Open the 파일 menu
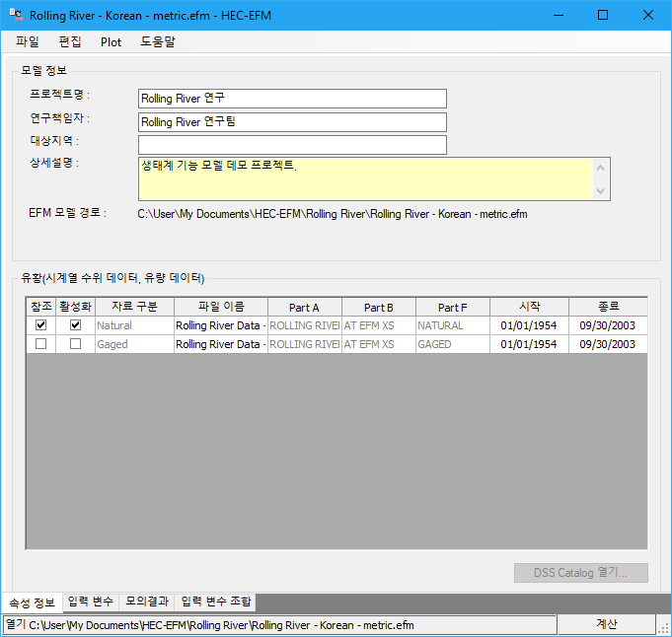672x637 pixels. tap(28, 42)
